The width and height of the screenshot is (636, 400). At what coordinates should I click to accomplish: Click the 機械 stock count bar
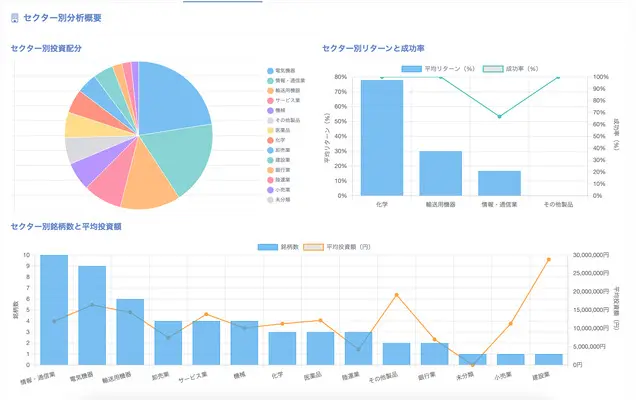point(244,343)
